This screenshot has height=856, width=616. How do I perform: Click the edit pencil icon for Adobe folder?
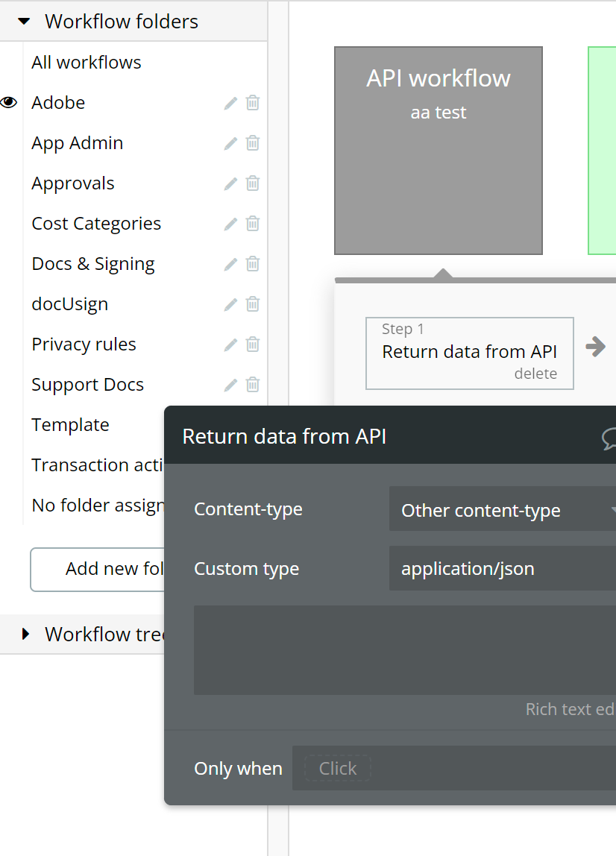230,103
